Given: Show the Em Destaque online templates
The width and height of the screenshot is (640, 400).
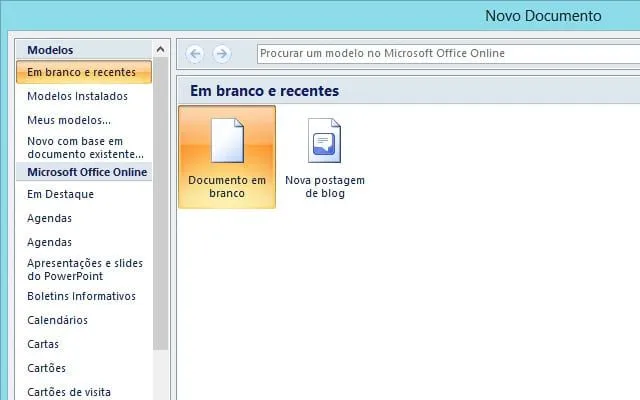Looking at the screenshot, I should click(61, 194).
